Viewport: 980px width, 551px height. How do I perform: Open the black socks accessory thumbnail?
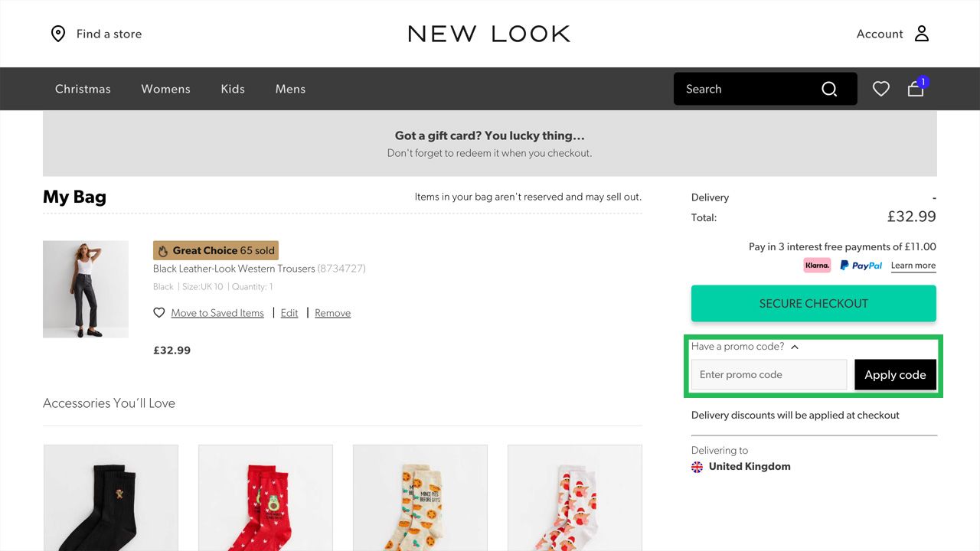[111, 498]
